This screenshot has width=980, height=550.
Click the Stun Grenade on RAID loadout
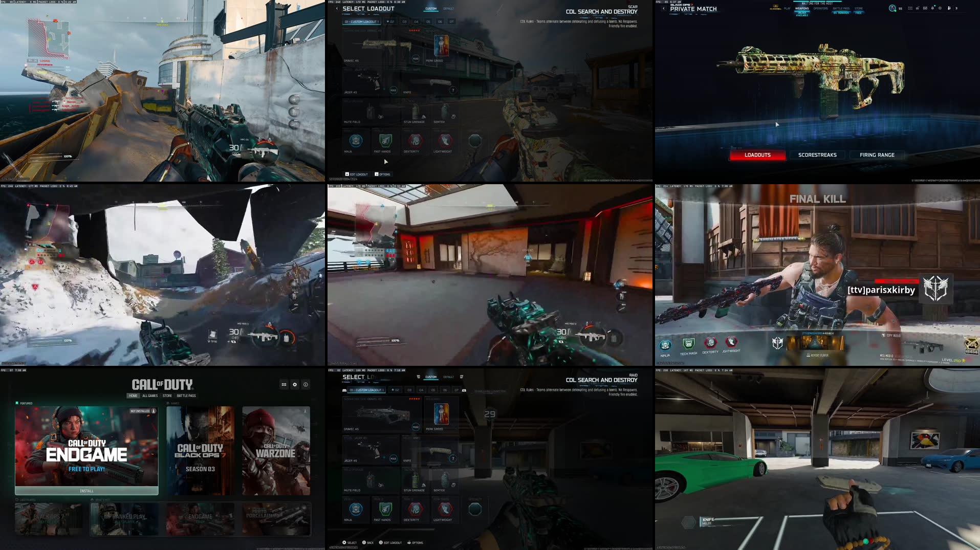pyautogui.click(x=415, y=480)
